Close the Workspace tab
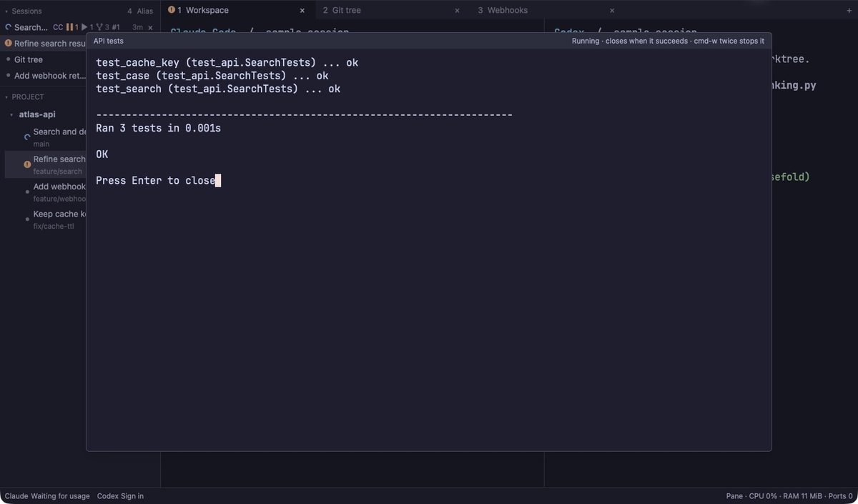 click(302, 11)
